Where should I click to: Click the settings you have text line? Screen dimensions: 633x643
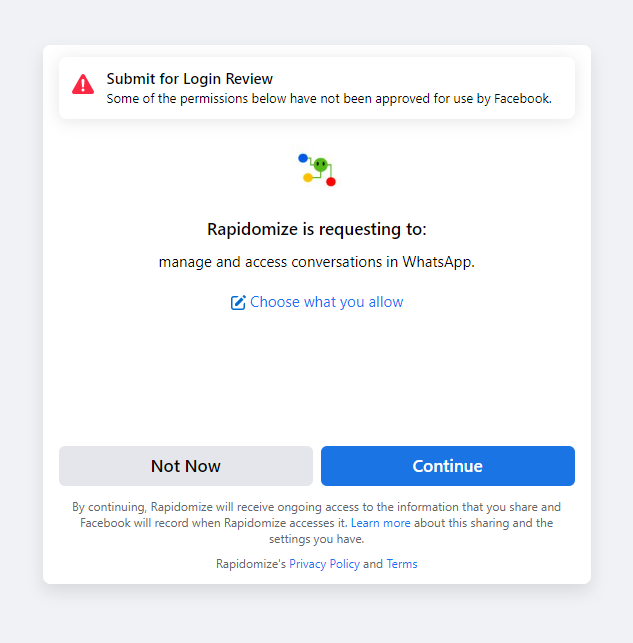pyautogui.click(x=316, y=539)
